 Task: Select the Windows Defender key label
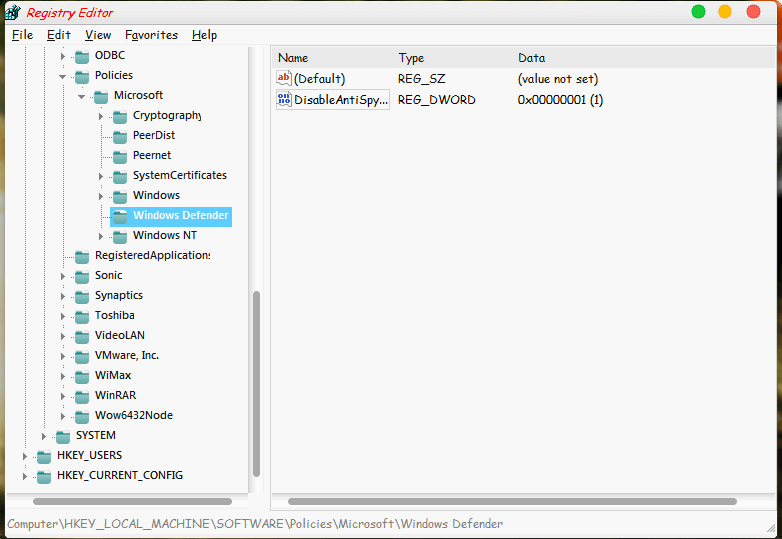181,215
